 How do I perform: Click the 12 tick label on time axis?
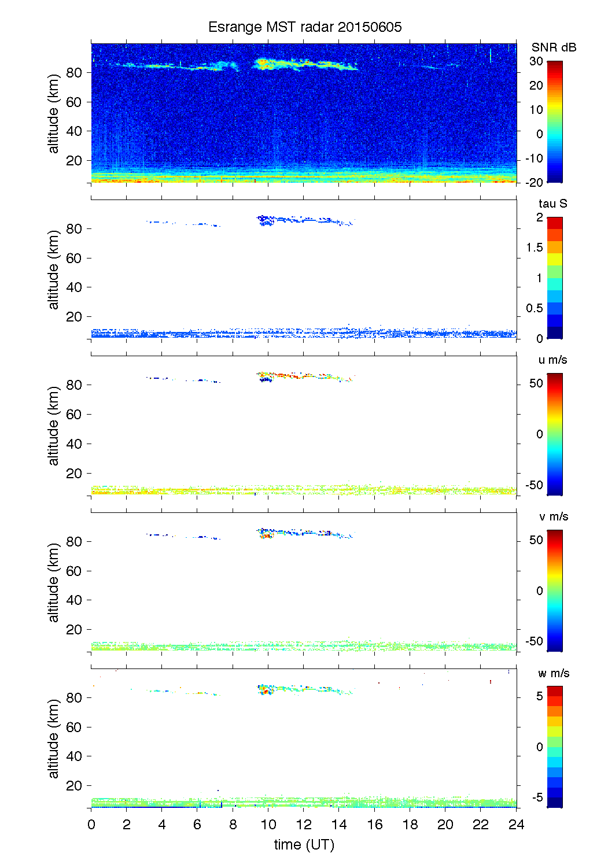coord(304,825)
